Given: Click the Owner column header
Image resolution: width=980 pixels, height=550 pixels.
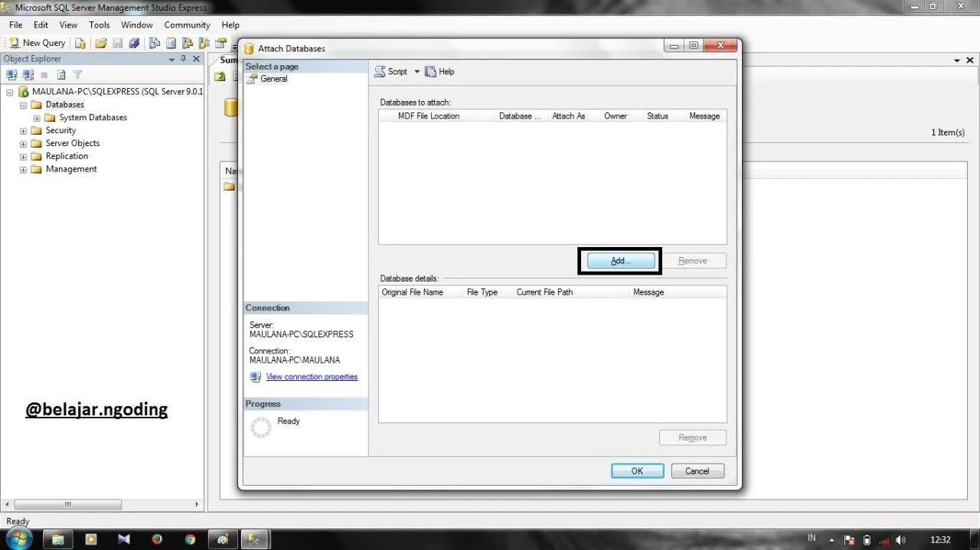Looking at the screenshot, I should [x=616, y=116].
